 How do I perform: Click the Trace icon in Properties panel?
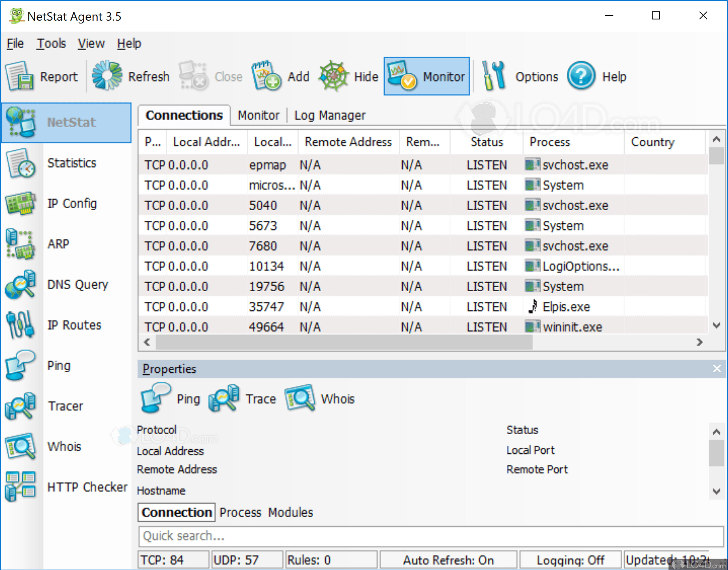click(224, 399)
